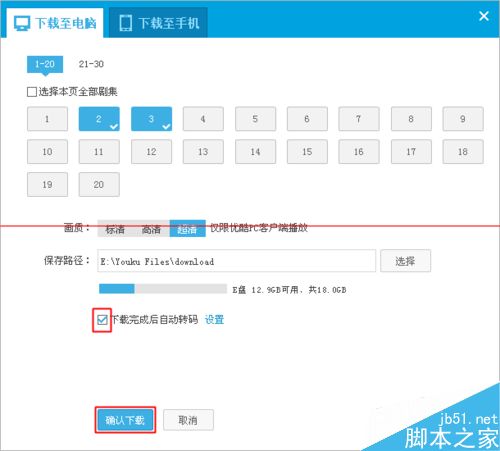Select episode 5
The height and width of the screenshot is (451, 500).
pos(255,119)
